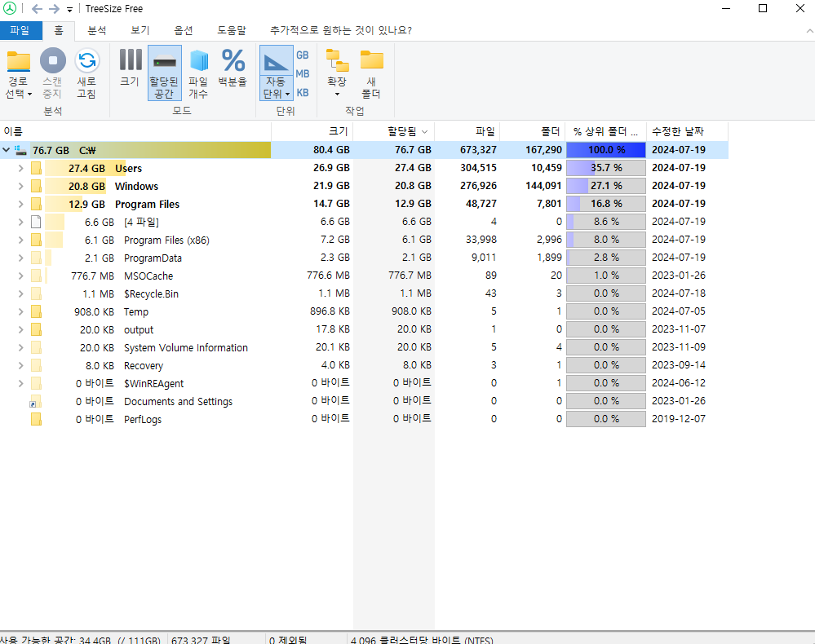Toggle the MB unit option
The image size is (815, 644).
tap(302, 74)
